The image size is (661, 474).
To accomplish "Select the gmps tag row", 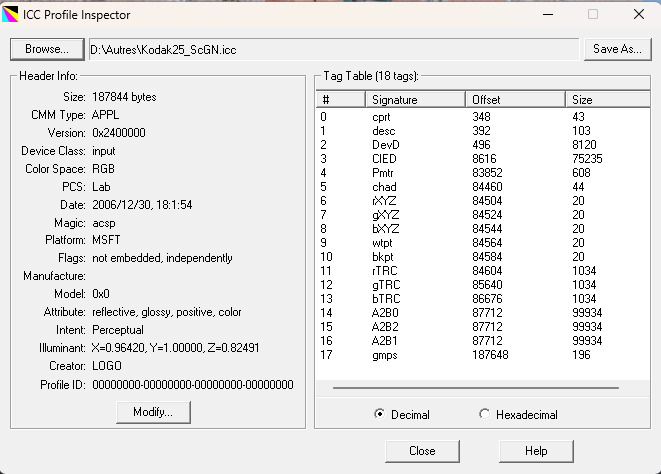I will [x=385, y=353].
